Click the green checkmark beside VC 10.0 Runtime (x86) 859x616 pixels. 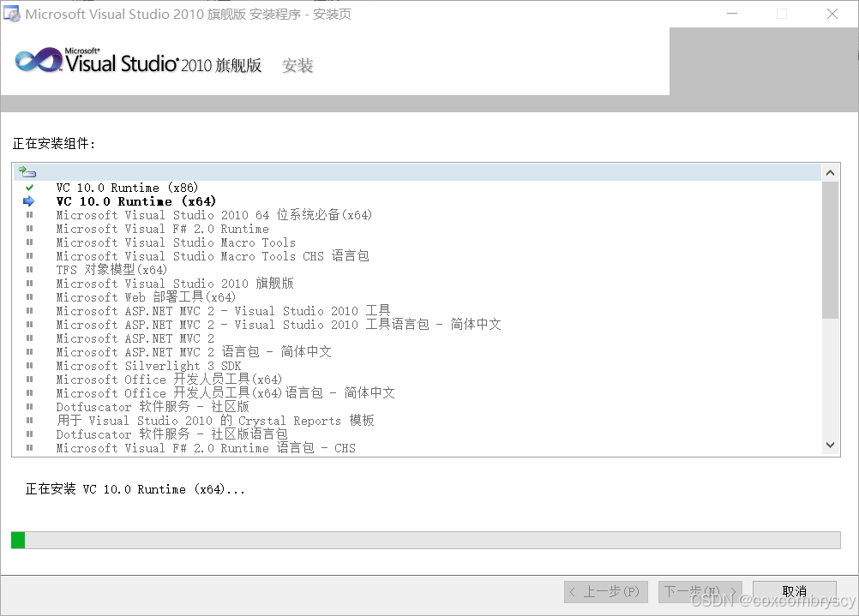[30, 188]
